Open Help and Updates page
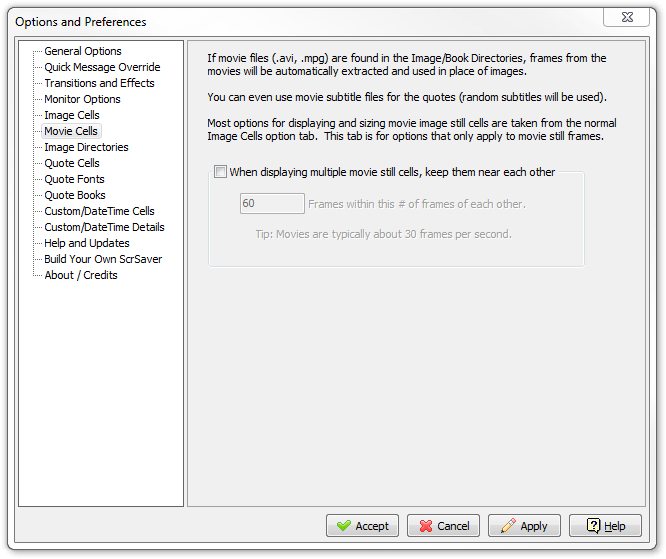The image size is (666, 559). (87, 243)
